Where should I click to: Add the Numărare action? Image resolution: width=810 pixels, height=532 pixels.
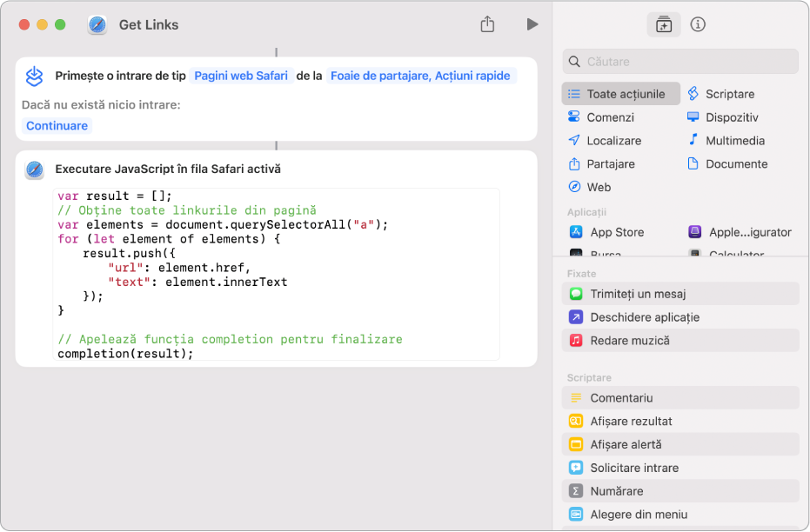[x=679, y=491]
